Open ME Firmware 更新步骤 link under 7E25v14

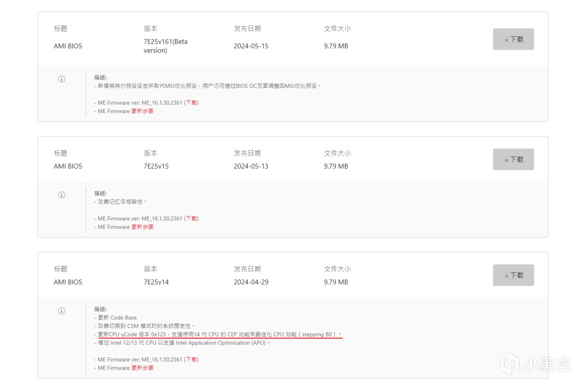pyautogui.click(x=142, y=368)
